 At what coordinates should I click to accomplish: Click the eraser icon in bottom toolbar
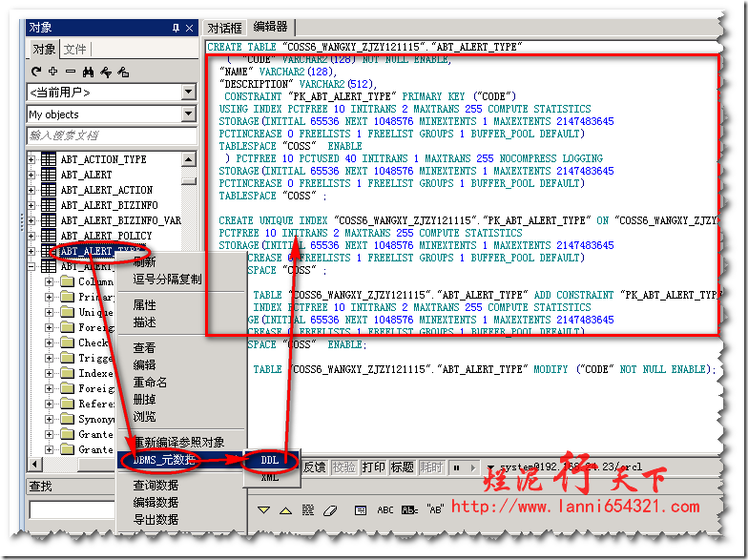(331, 510)
